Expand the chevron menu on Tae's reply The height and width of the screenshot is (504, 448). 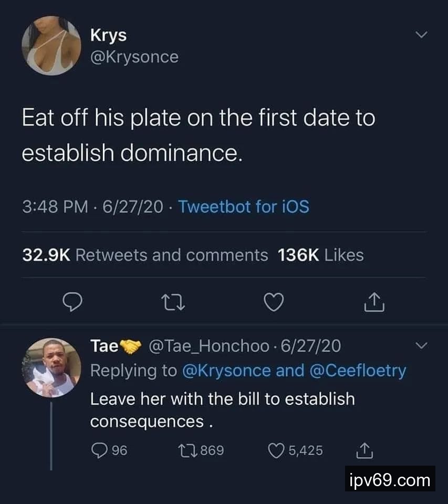pyautogui.click(x=421, y=345)
